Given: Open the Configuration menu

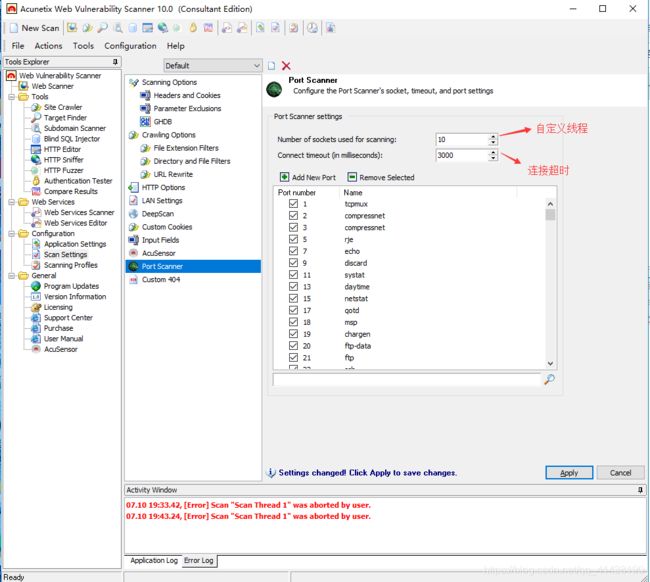Looking at the screenshot, I should 130,46.
